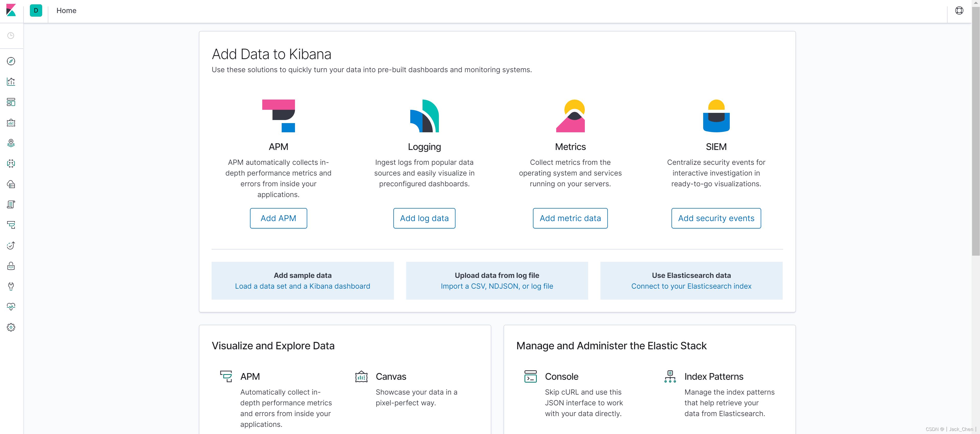Open the Canvas entry title
Image resolution: width=980 pixels, height=434 pixels.
click(x=391, y=376)
